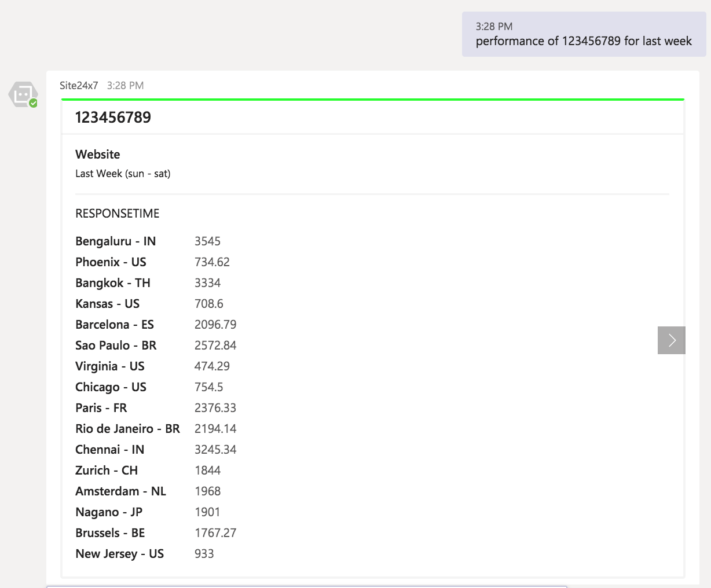This screenshot has height=588, width=711.
Task: Focus the message compose box at bottom
Action: pos(307,586)
